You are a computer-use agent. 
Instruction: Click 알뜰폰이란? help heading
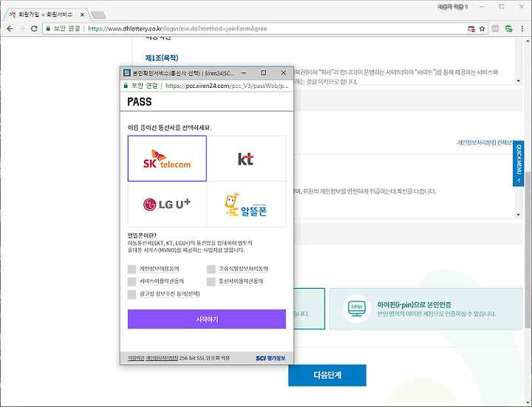142,236
